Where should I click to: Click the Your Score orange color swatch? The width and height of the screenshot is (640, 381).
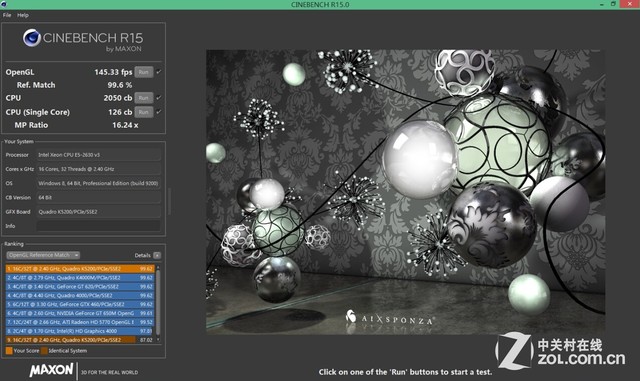pyautogui.click(x=9, y=350)
